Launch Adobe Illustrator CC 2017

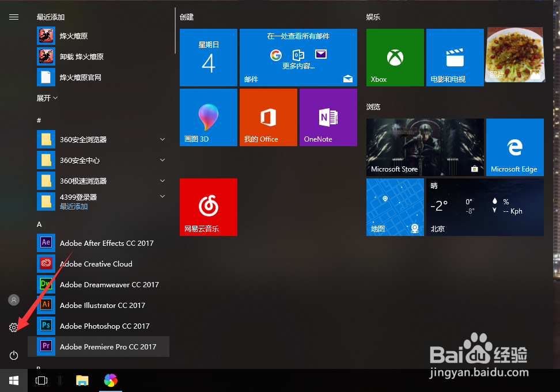[98, 305]
